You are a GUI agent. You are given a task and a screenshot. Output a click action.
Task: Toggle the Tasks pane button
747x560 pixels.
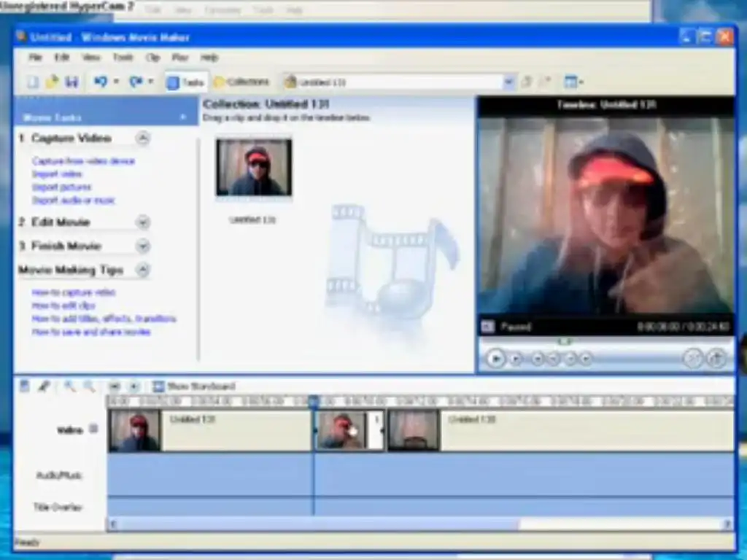coord(186,82)
